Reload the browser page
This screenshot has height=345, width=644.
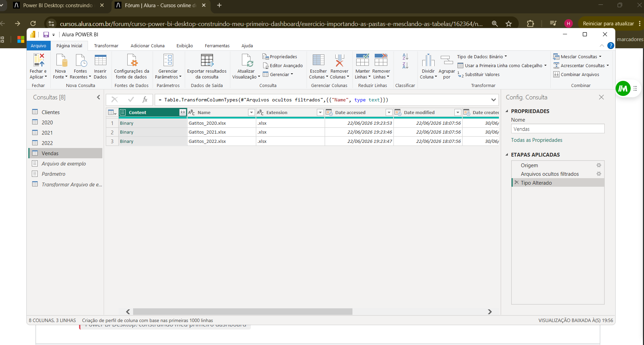coord(33,23)
